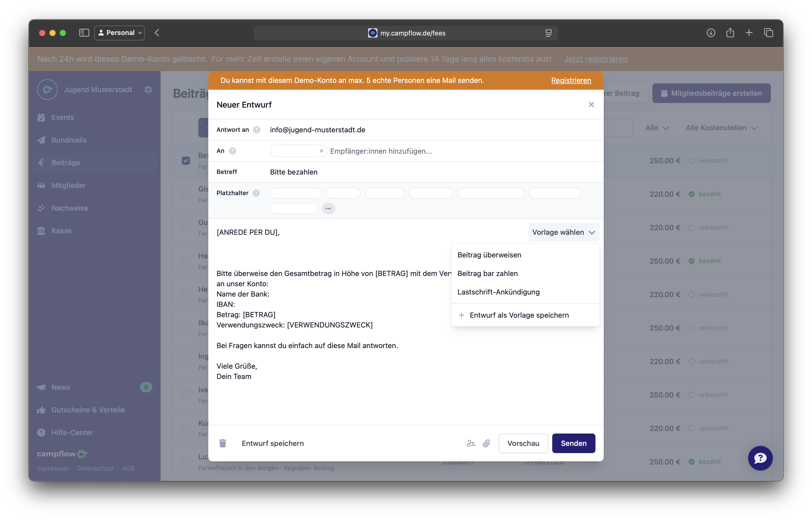This screenshot has height=519, width=812.
Task: Uncheck the checked first row checkbox
Action: pyautogui.click(x=186, y=161)
